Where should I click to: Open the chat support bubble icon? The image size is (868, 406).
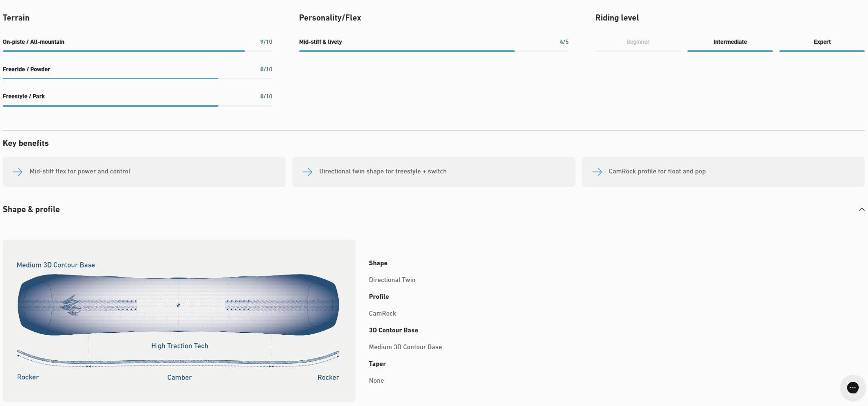coord(853,388)
